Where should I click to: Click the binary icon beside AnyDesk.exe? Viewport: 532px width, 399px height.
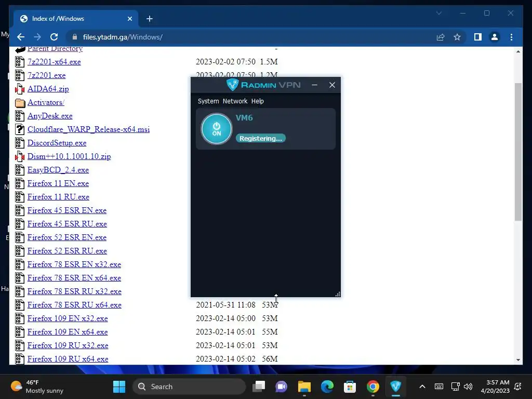click(20, 116)
